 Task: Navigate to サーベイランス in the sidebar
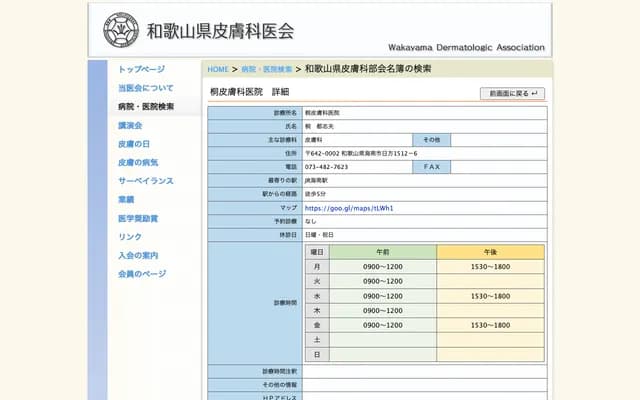click(145, 181)
